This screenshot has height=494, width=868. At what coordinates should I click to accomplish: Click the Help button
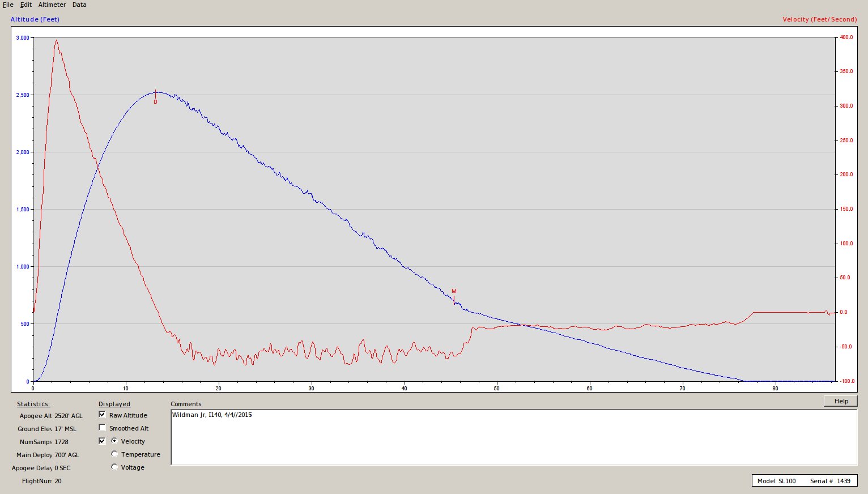pos(841,401)
